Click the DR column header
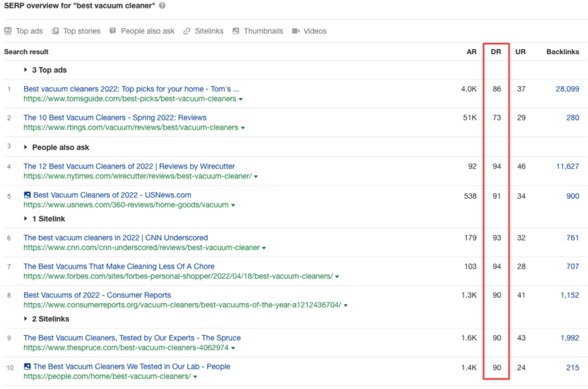Viewport: 588px width, 389px height. [x=496, y=52]
